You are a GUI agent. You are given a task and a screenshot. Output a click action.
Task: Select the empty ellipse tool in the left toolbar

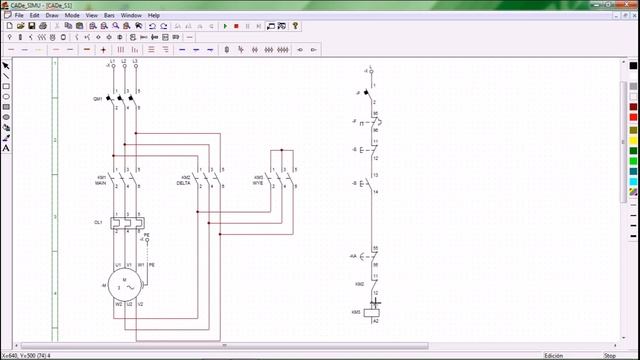(x=6, y=97)
